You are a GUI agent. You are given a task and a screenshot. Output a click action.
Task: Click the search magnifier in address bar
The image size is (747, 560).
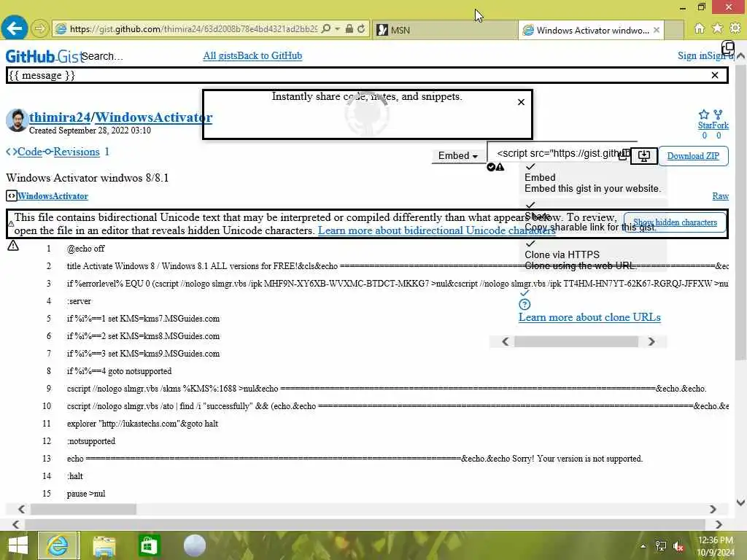point(326,29)
